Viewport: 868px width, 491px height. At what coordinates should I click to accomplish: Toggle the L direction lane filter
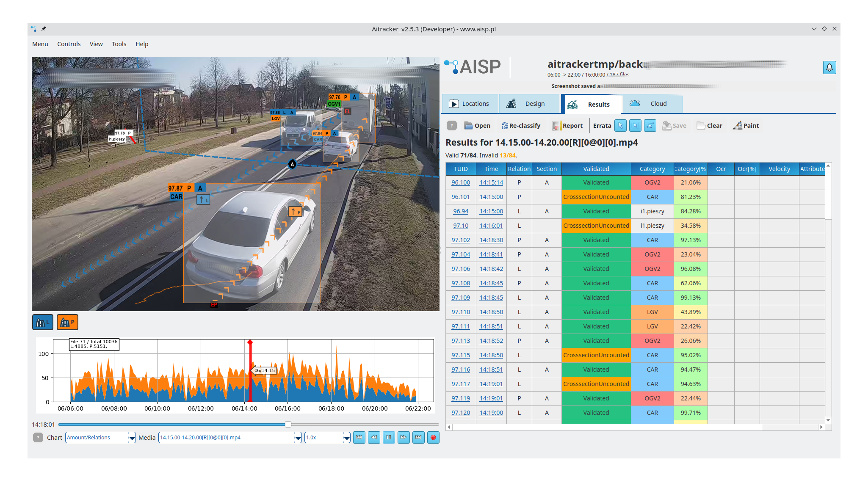(x=43, y=323)
